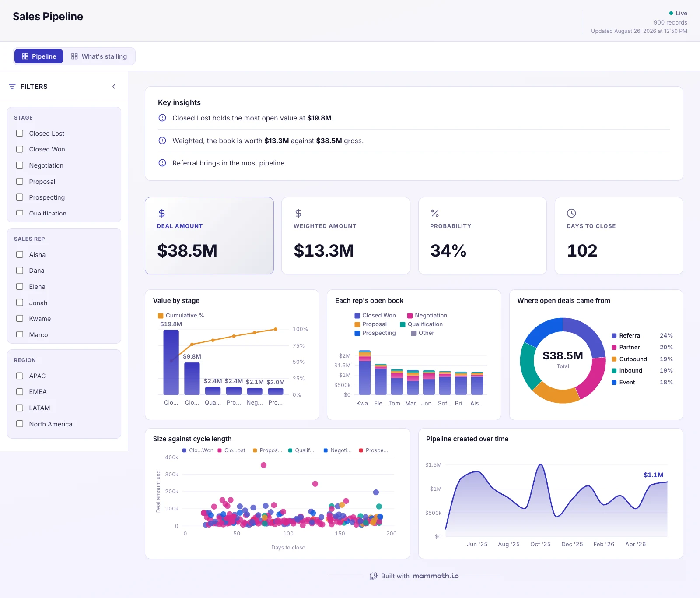Click the percent icon on Probability card
Image resolution: width=700 pixels, height=598 pixels.
pyautogui.click(x=435, y=213)
